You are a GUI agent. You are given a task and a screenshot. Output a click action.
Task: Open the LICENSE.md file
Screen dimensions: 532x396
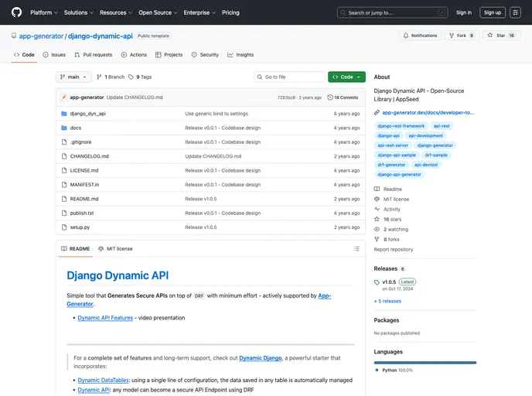pyautogui.click(x=84, y=171)
